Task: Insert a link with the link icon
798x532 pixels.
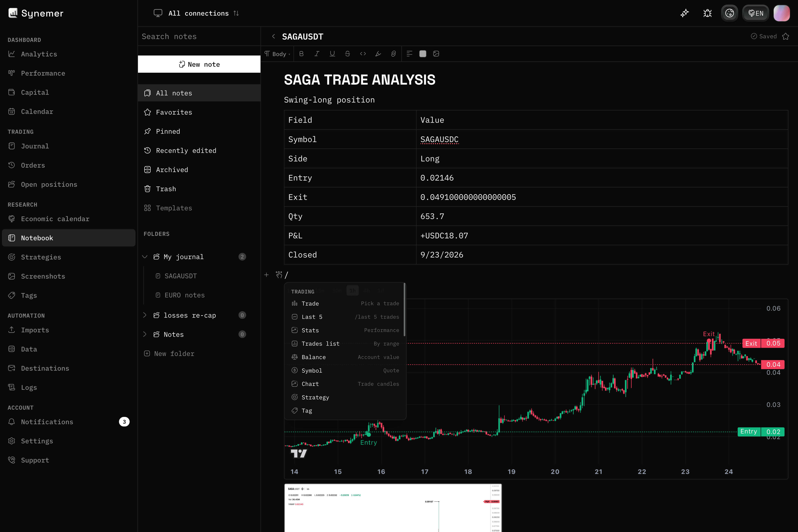Action: click(393, 54)
